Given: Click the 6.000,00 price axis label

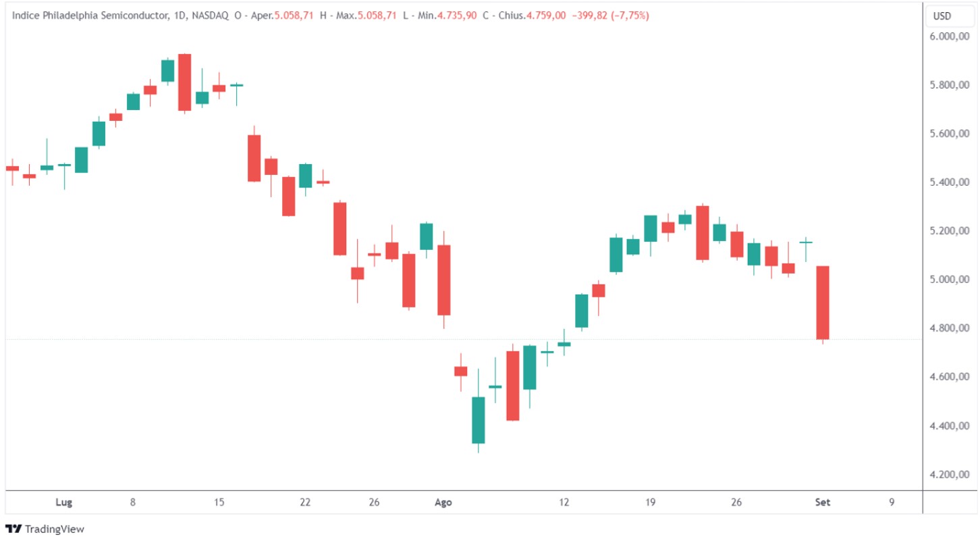Looking at the screenshot, I should pos(948,36).
